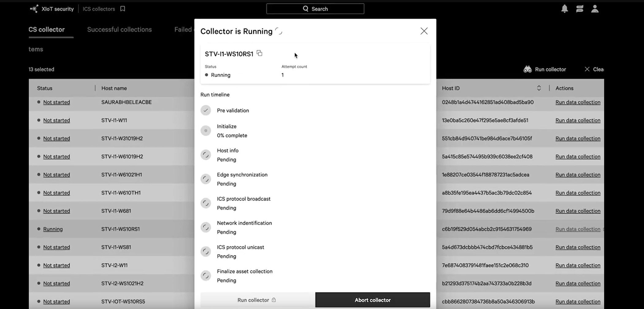Open Not started status for STV-I1-W61021H1
Viewport: 644px width, 309px height.
56,175
